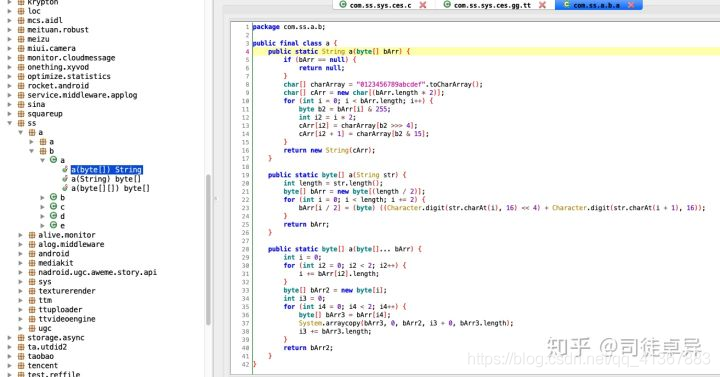Viewport: 720px width, 377px height.
Task: Click the package icon next to meizu
Action: tap(21, 39)
